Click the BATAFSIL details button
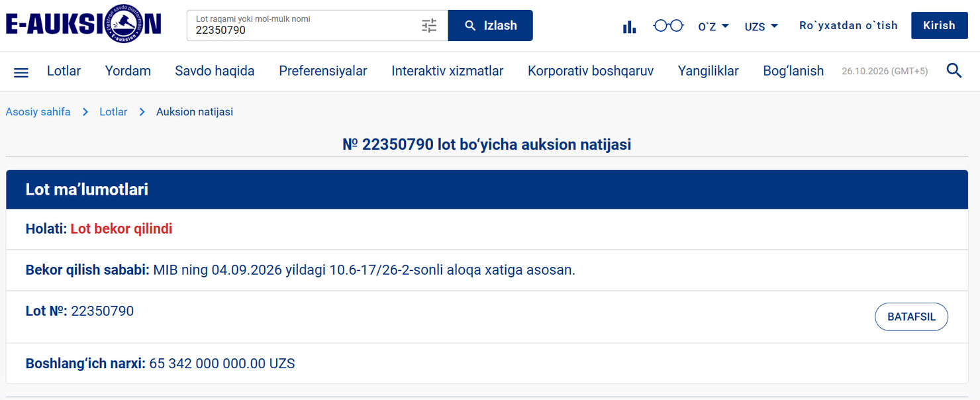 pos(911,317)
